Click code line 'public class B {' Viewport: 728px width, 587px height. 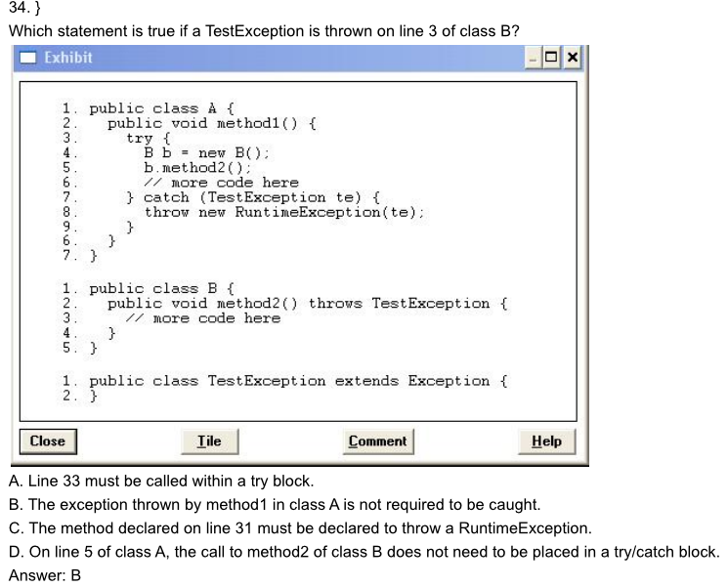(161, 289)
